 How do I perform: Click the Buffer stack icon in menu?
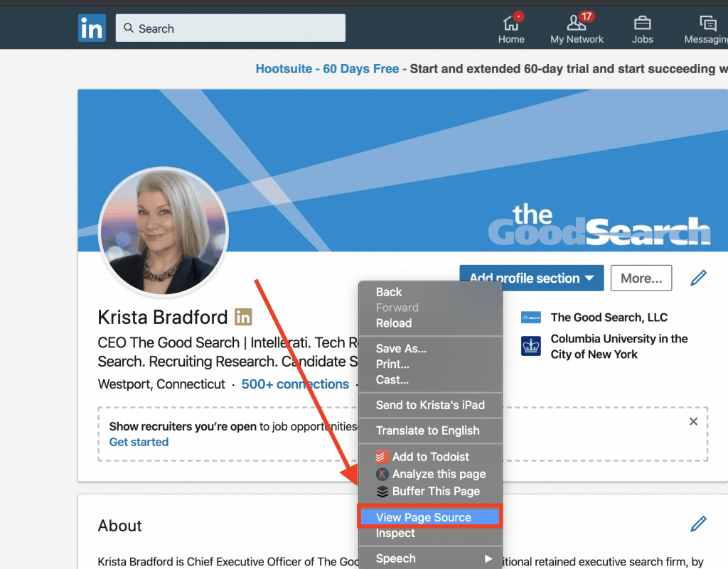point(382,491)
